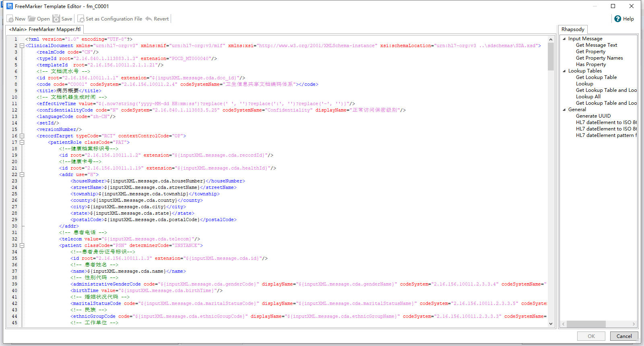Click the editor vertical scrollbar thumb

pyautogui.click(x=551, y=56)
